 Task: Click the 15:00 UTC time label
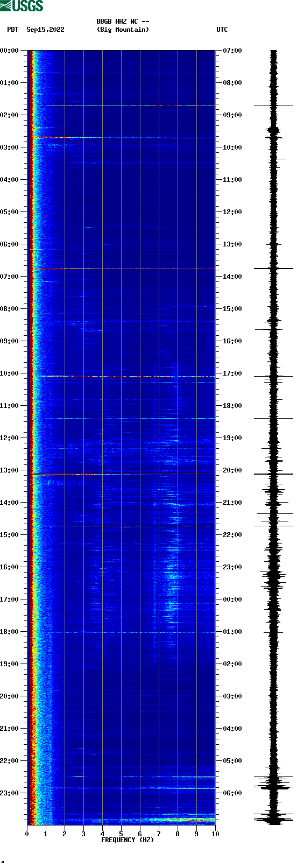point(232,309)
